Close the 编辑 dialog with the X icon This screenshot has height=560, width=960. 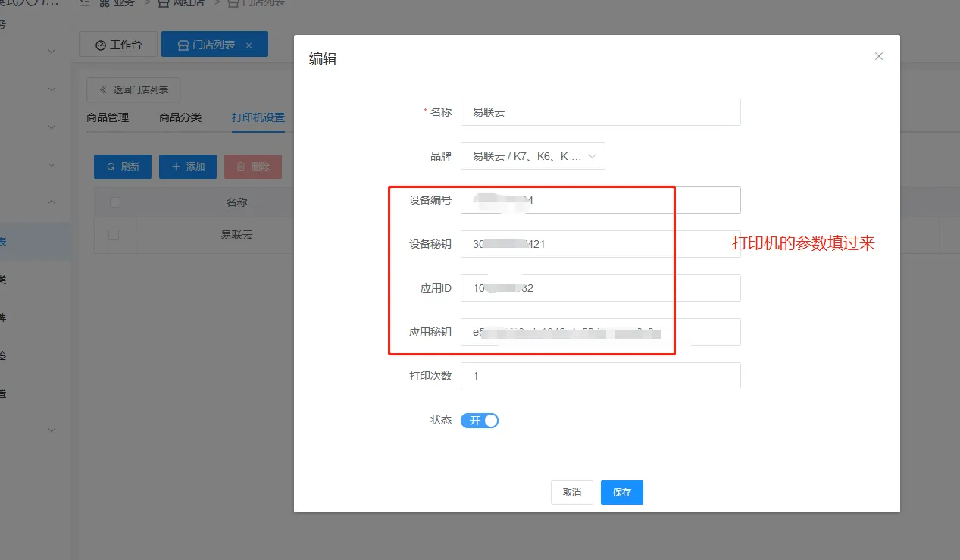879,56
